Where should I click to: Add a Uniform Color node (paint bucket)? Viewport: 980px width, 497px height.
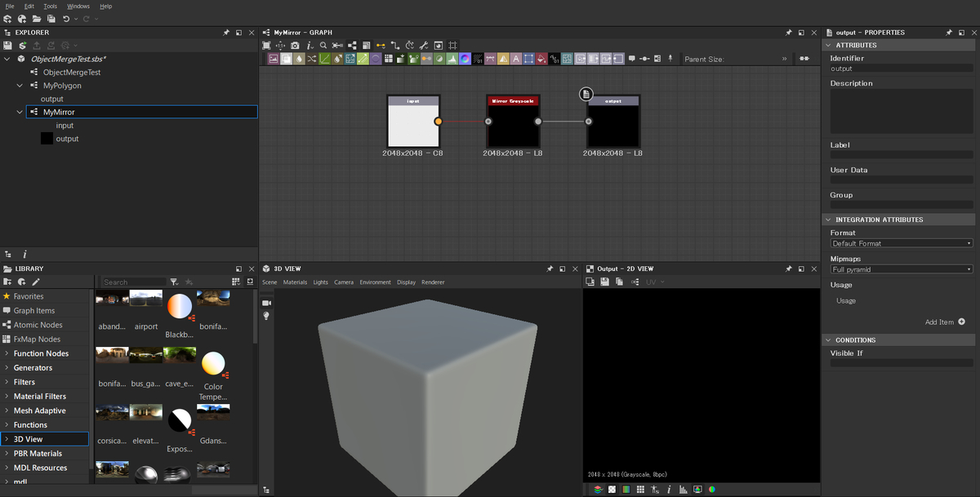coord(542,59)
